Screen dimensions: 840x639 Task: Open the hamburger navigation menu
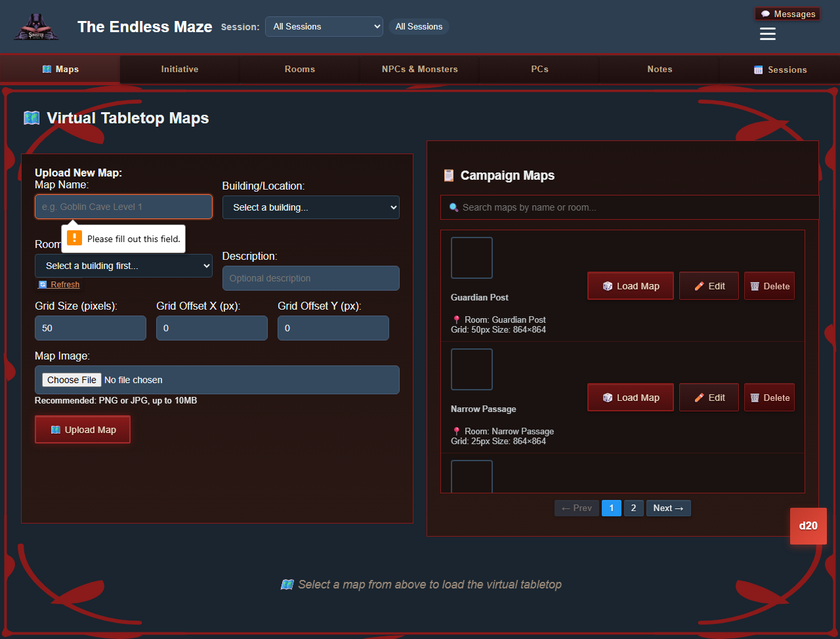[767, 34]
